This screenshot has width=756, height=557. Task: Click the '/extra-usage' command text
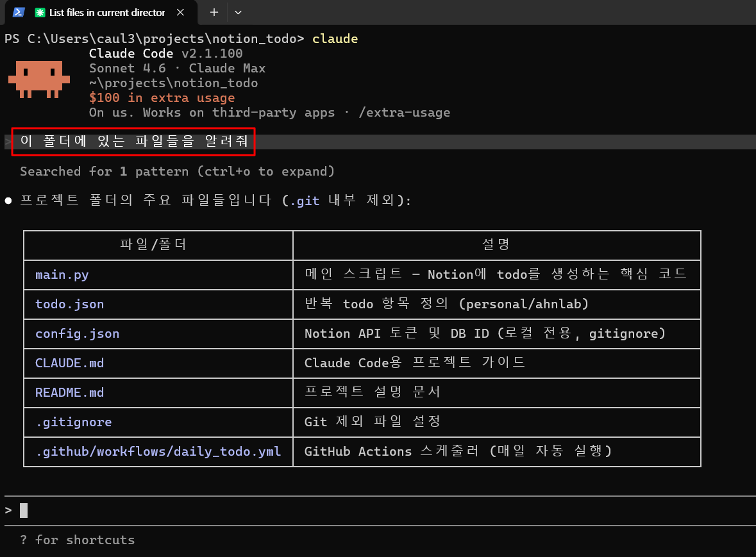click(404, 113)
